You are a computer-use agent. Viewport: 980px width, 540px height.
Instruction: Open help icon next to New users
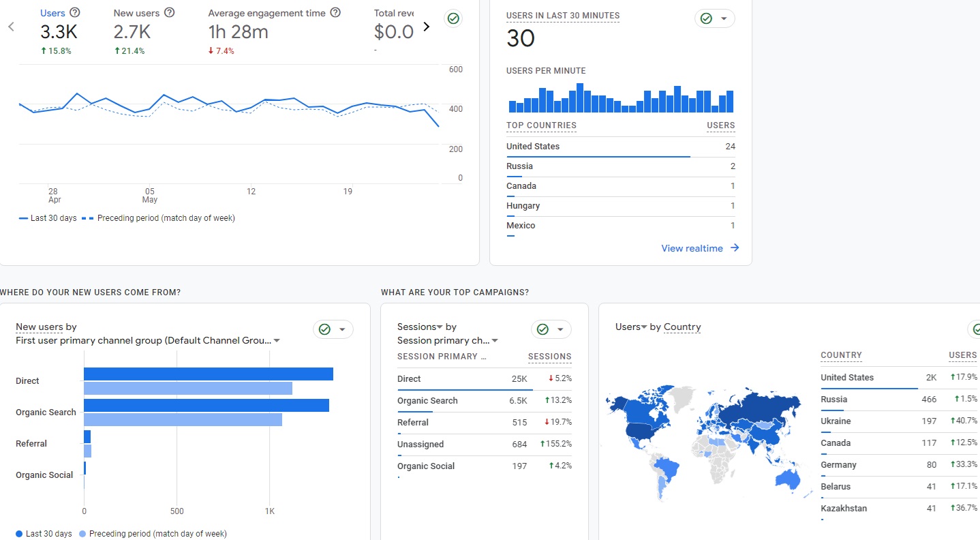(170, 13)
